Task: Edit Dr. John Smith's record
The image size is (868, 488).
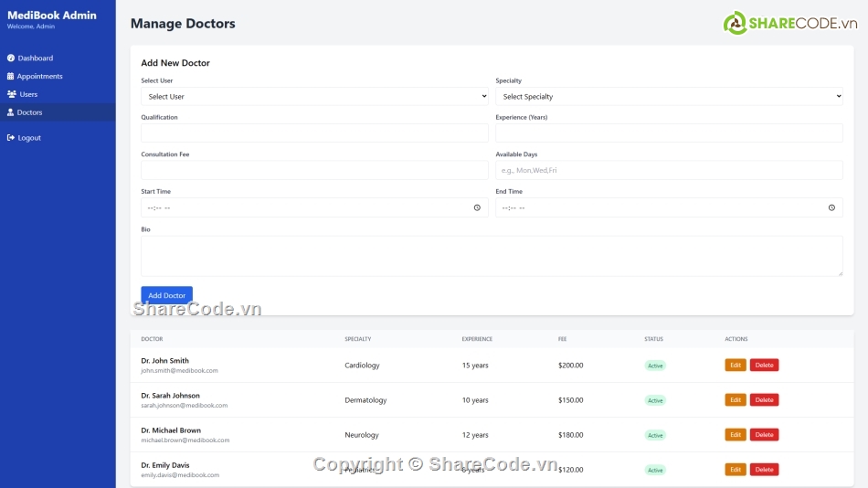Action: point(736,365)
